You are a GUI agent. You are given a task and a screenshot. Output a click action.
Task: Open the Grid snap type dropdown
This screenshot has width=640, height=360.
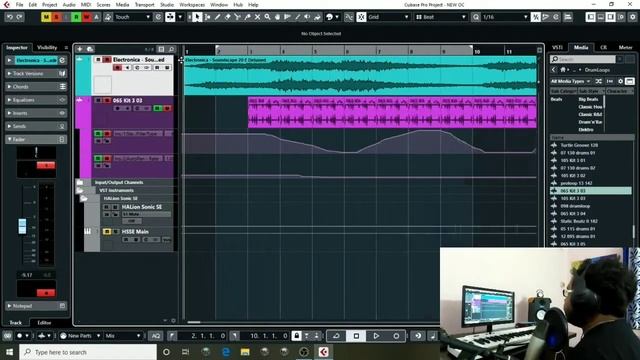388,17
